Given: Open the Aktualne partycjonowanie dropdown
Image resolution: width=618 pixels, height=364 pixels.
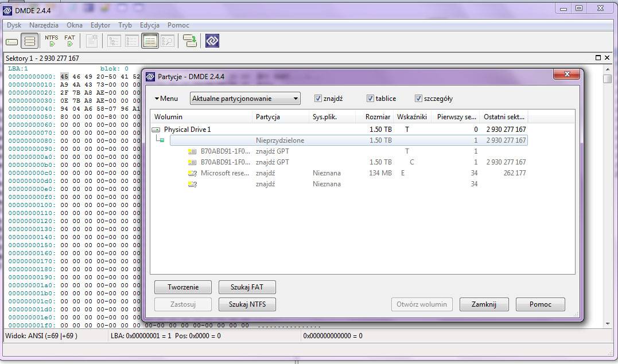Looking at the screenshot, I should [245, 99].
